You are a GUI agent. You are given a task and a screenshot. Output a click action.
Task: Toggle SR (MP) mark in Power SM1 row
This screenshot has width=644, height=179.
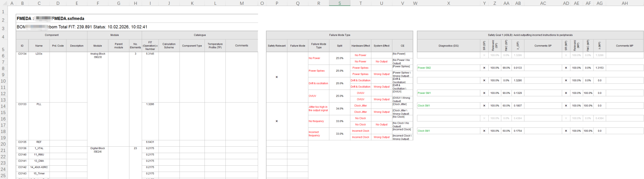tap(566, 93)
